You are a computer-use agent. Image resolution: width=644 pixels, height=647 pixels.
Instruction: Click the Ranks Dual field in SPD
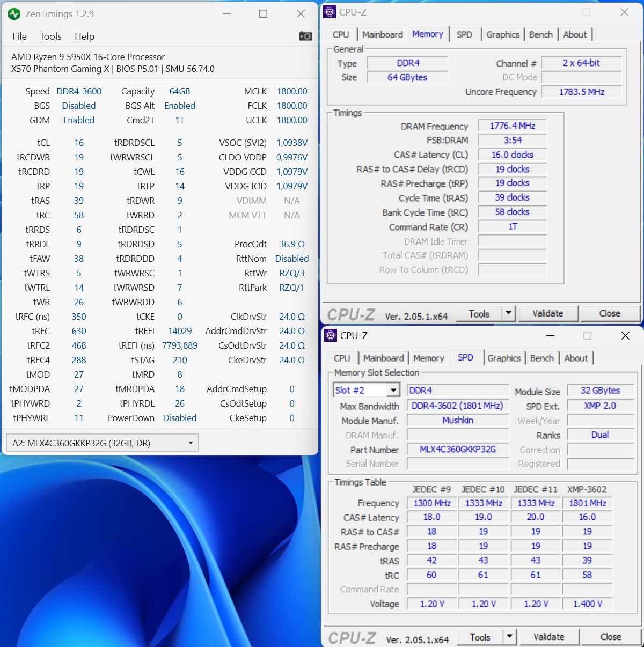600,435
